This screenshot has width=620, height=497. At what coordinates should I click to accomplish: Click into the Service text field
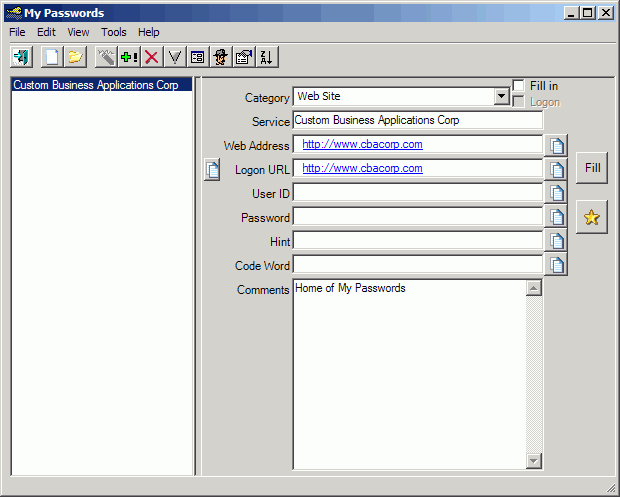coord(418,120)
